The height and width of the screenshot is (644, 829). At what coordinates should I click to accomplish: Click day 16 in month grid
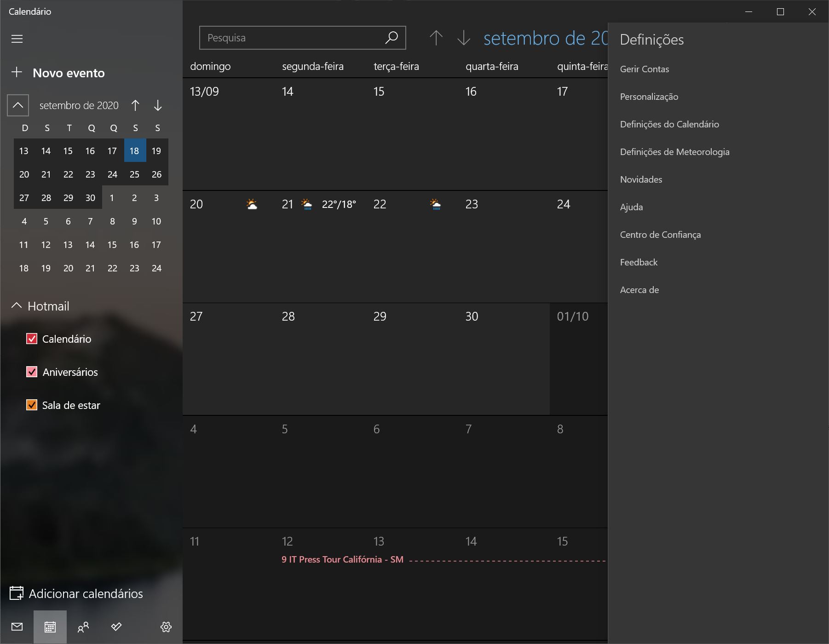pyautogui.click(x=504, y=134)
